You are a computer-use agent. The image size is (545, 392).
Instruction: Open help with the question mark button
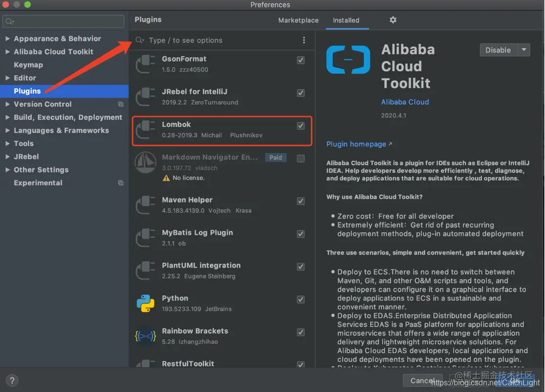(12, 380)
